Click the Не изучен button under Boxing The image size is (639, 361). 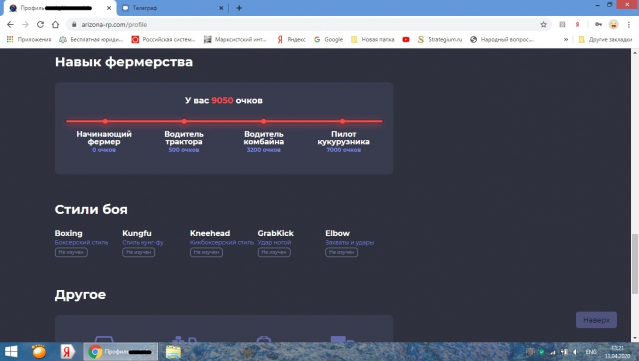[71, 252]
